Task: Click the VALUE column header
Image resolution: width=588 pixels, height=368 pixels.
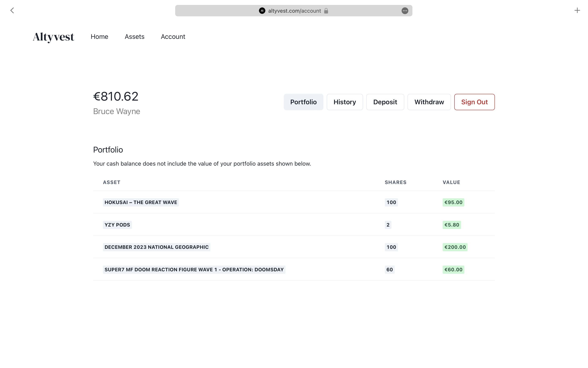Action: click(x=451, y=182)
